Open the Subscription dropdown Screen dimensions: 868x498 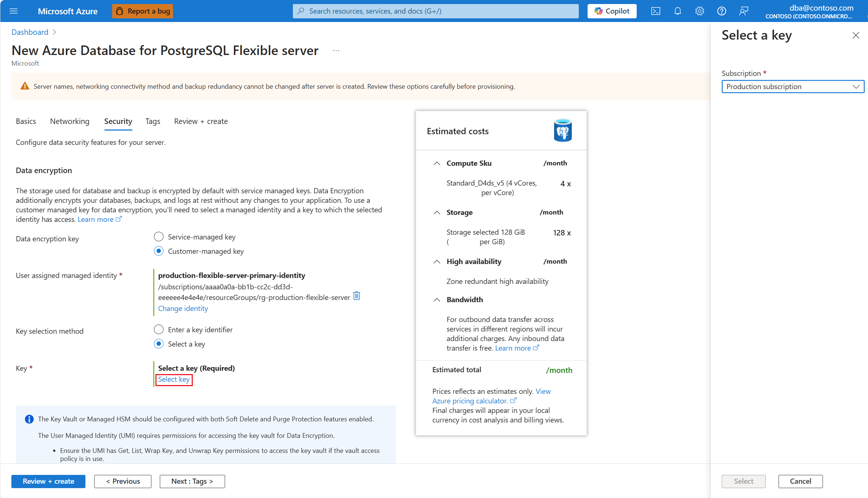click(792, 87)
